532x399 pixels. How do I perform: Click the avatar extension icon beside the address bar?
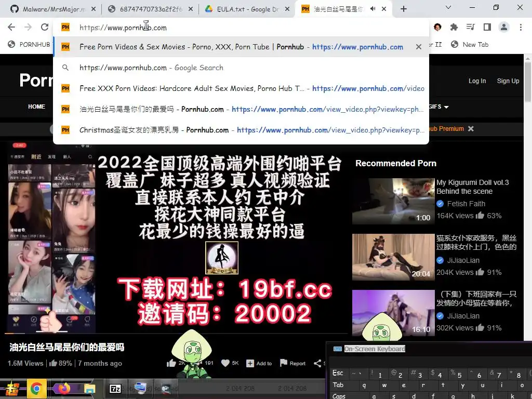point(437,27)
